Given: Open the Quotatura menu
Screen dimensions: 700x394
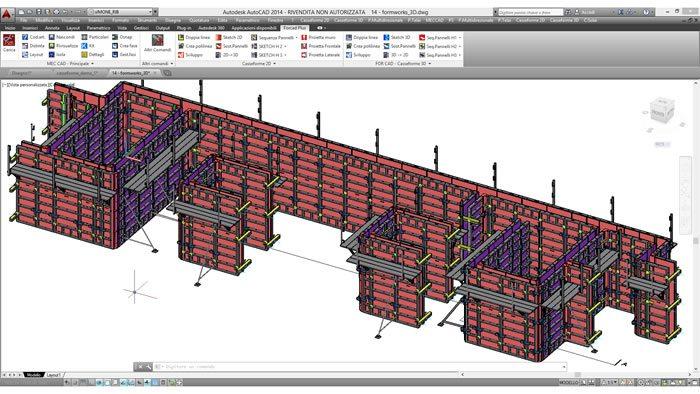Looking at the screenshot, I should point(199,20).
